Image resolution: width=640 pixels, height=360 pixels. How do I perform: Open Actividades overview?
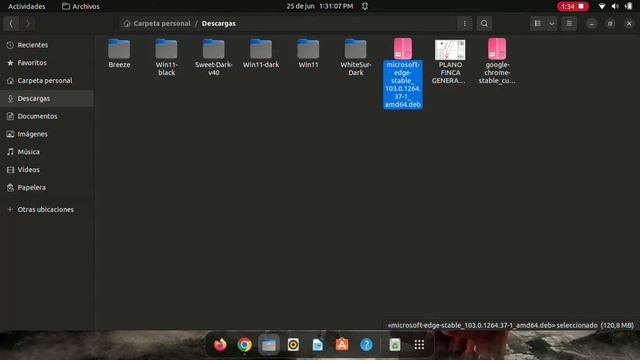click(27, 6)
